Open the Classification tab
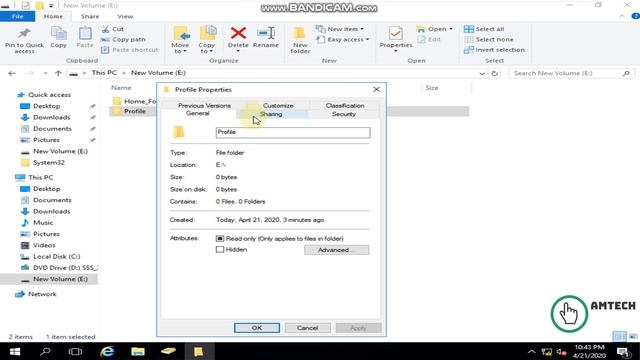The image size is (640, 360). click(345, 105)
